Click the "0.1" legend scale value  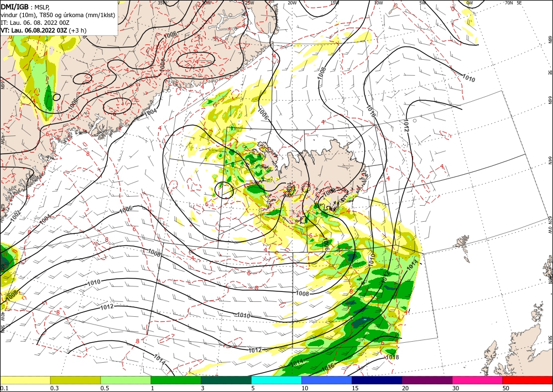(4, 388)
